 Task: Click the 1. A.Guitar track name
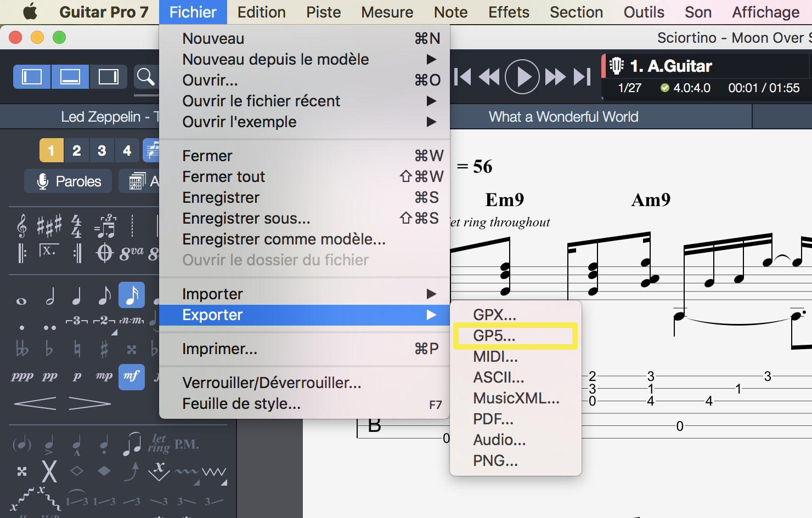(x=671, y=66)
